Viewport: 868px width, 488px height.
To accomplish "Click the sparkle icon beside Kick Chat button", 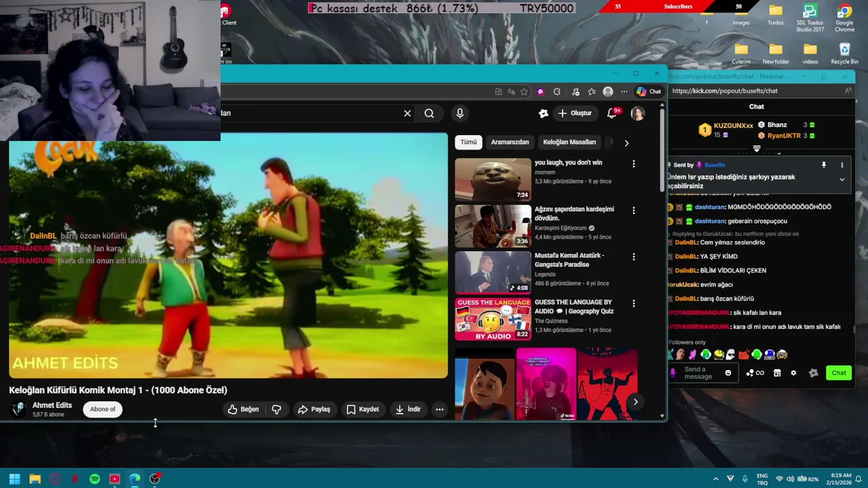I will tap(814, 373).
